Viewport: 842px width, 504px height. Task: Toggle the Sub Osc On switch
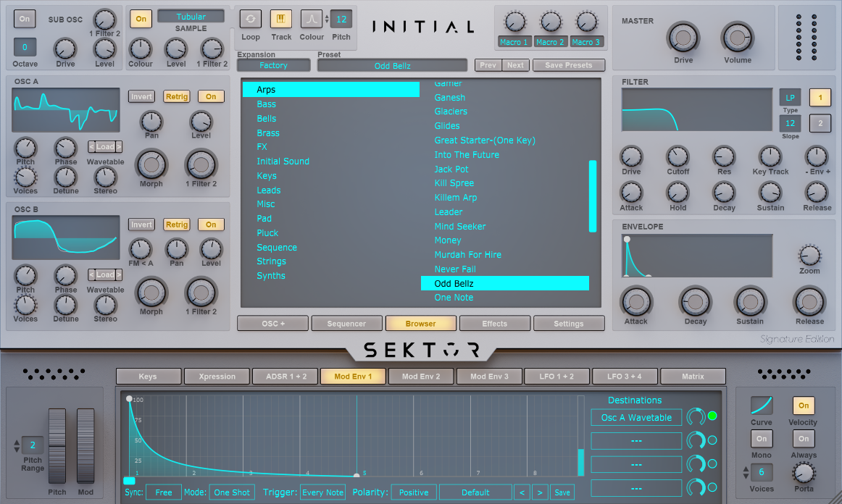click(x=25, y=19)
